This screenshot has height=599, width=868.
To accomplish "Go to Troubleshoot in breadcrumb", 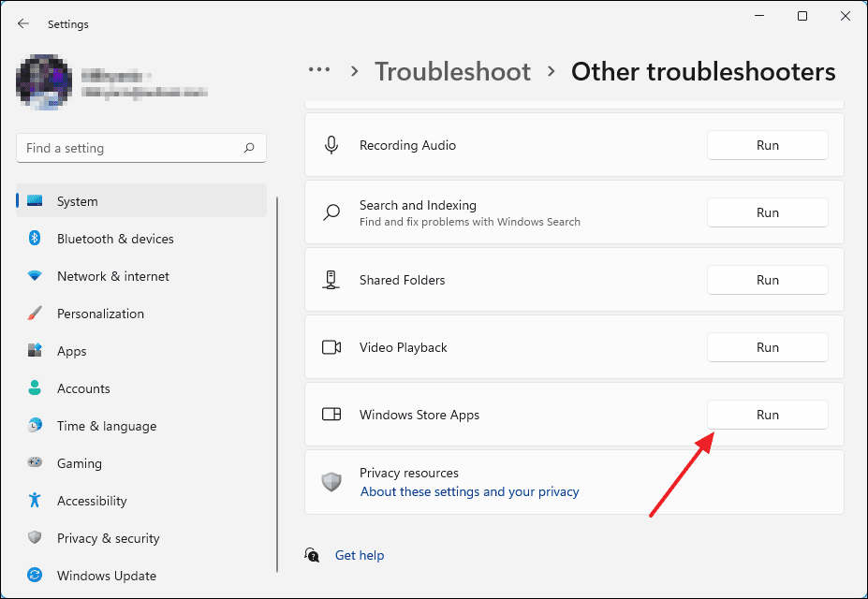I will point(452,71).
